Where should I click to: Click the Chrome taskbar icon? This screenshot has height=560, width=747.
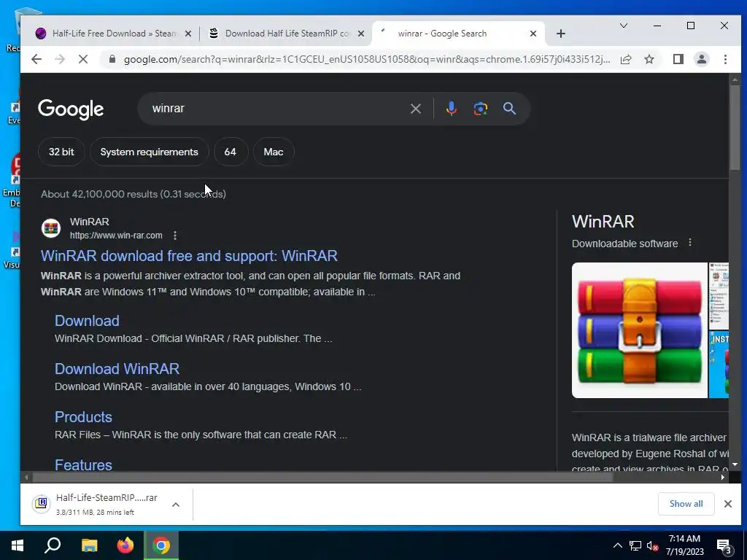[161, 545]
